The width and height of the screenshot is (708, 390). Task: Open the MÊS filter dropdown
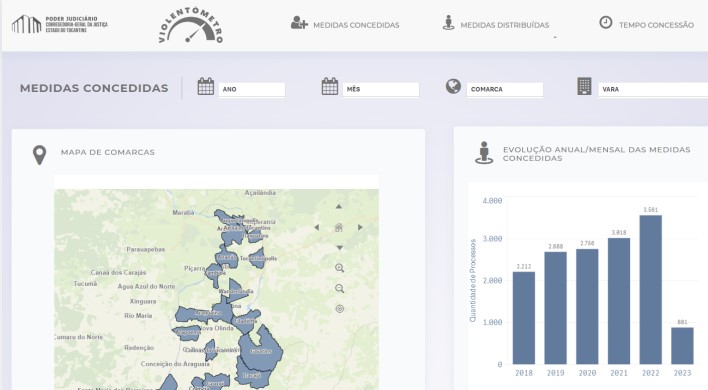[381, 89]
